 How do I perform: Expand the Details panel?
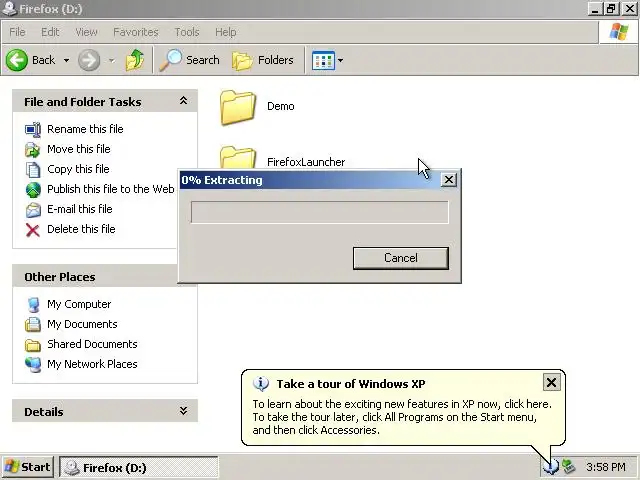coord(183,411)
